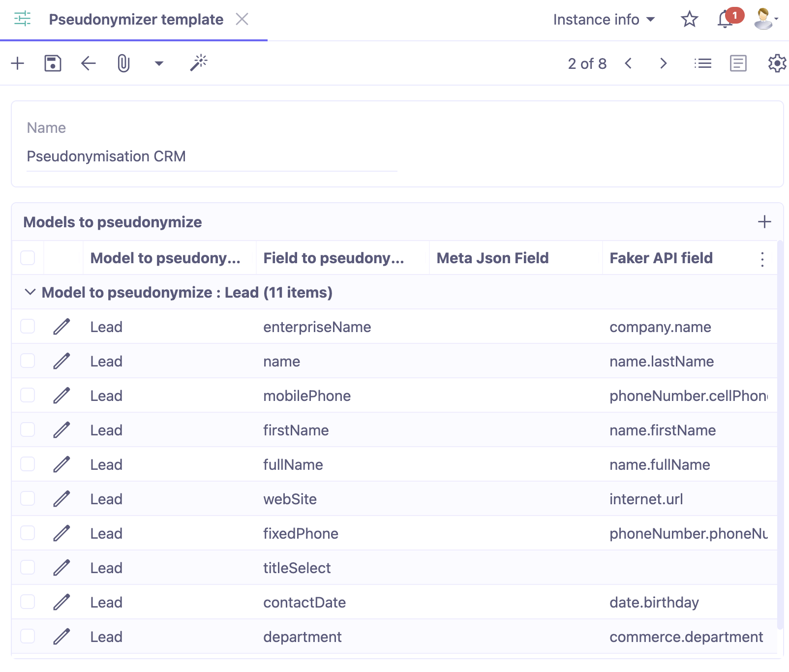The width and height of the screenshot is (789, 672).
Task: Add a new model to pseudonymize
Action: tap(764, 222)
